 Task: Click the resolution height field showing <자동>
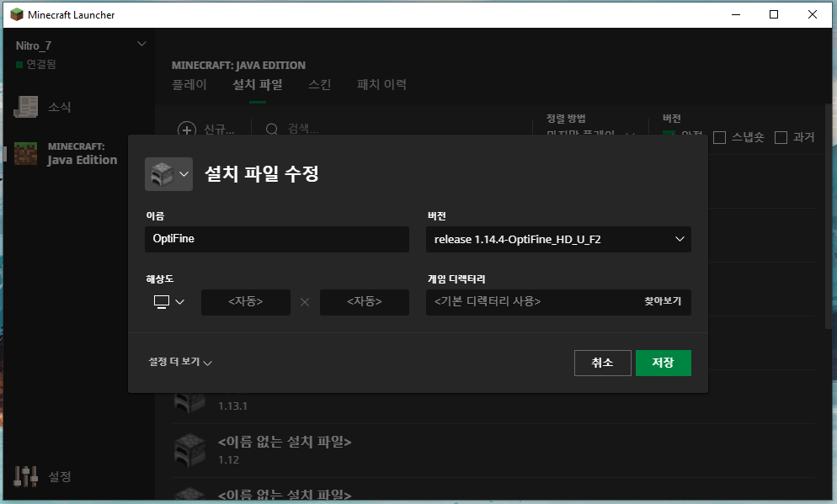[x=365, y=302]
